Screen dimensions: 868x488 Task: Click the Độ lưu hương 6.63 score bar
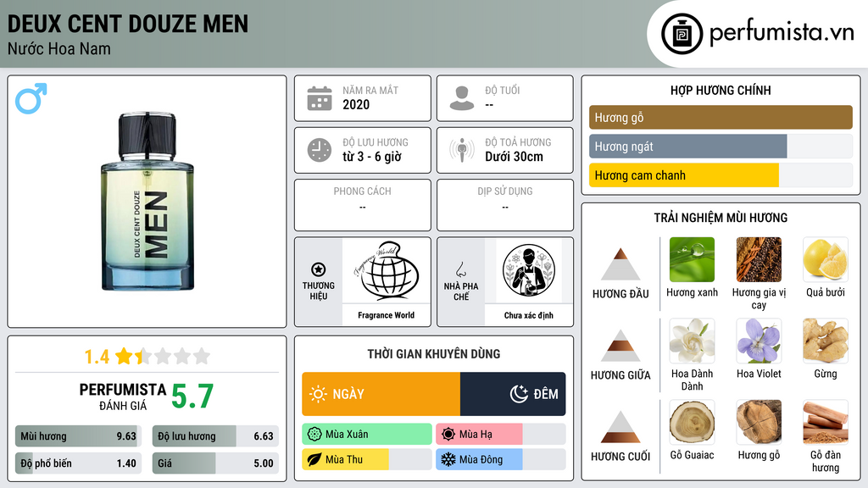coord(215,436)
